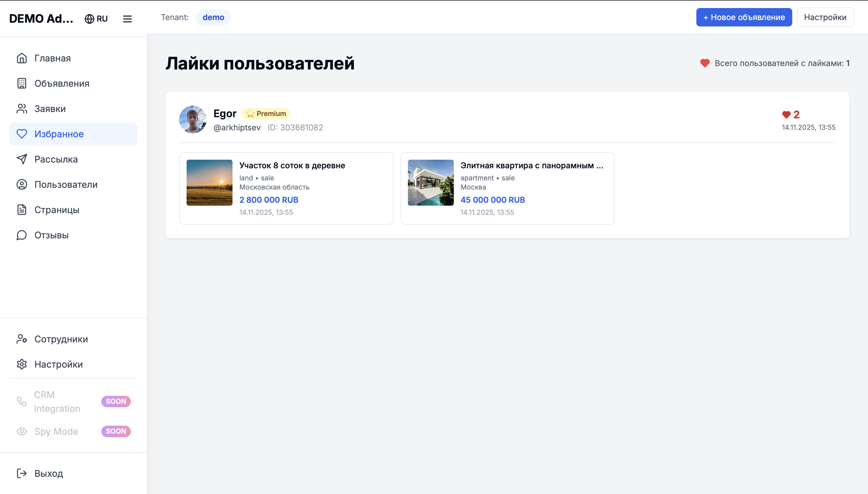Click the speech bubble Отзывы icon
The height and width of the screenshot is (494, 868).
22,235
